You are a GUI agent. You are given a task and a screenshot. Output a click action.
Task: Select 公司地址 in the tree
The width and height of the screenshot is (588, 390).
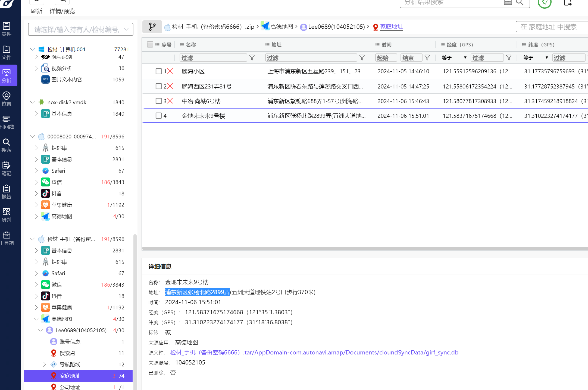[70, 387]
